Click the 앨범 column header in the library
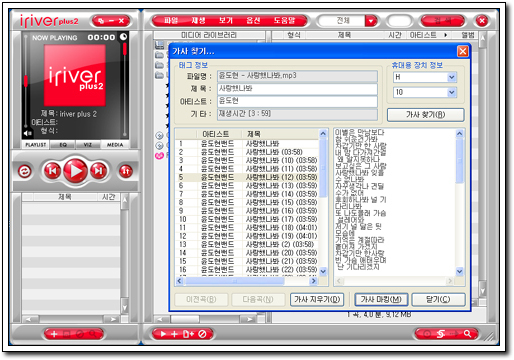This screenshot has height=360, width=514. [467, 35]
